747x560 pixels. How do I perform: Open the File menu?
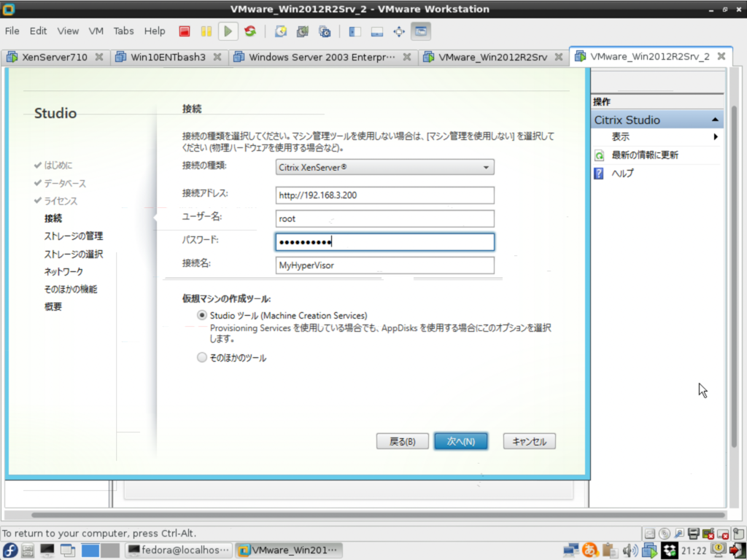pos(12,31)
